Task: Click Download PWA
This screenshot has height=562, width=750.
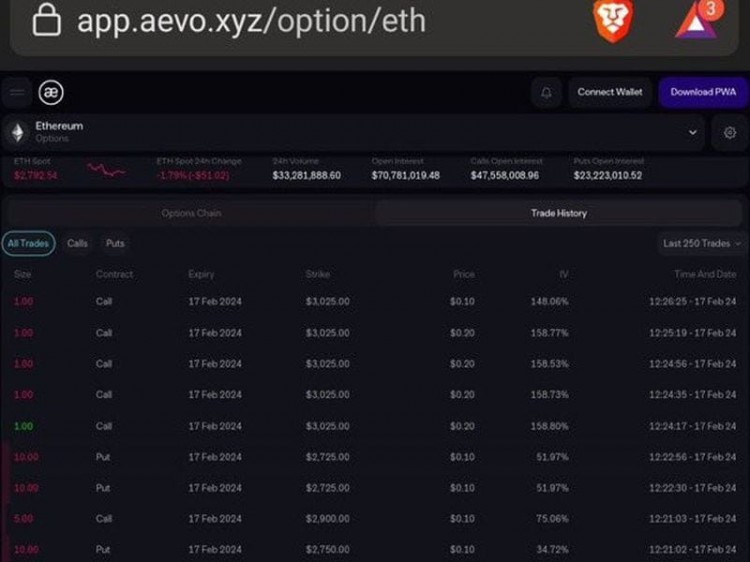Action: pos(703,92)
